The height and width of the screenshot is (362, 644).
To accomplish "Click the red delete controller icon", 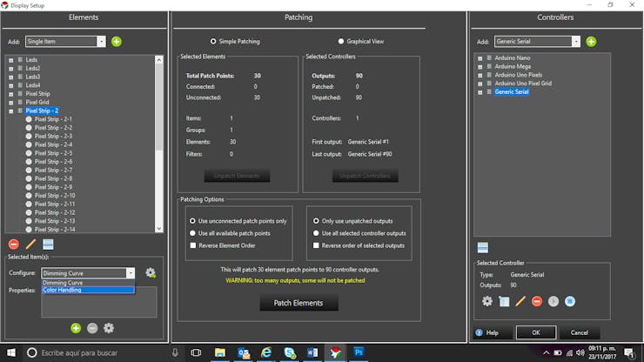I will (x=537, y=301).
